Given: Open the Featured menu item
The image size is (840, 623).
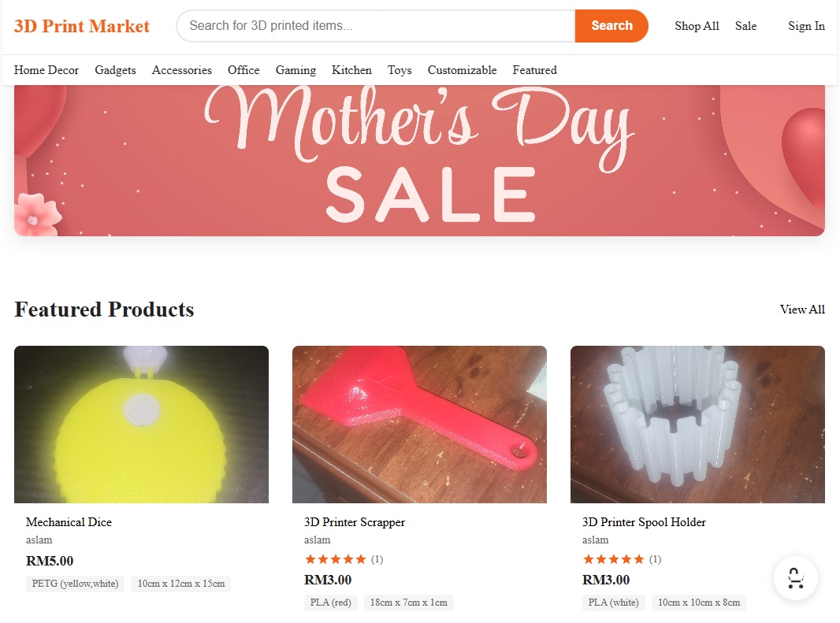Looking at the screenshot, I should coord(534,70).
